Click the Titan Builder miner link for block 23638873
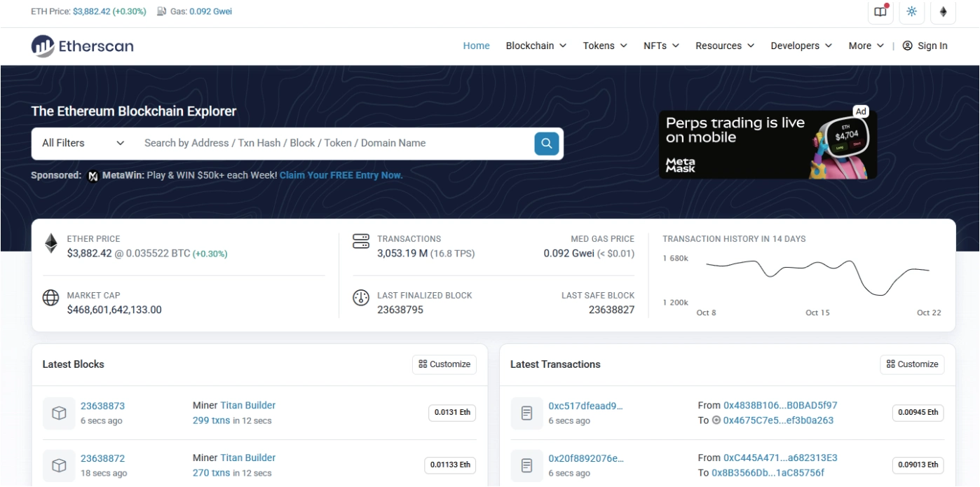The image size is (980, 487). pyautogui.click(x=247, y=405)
